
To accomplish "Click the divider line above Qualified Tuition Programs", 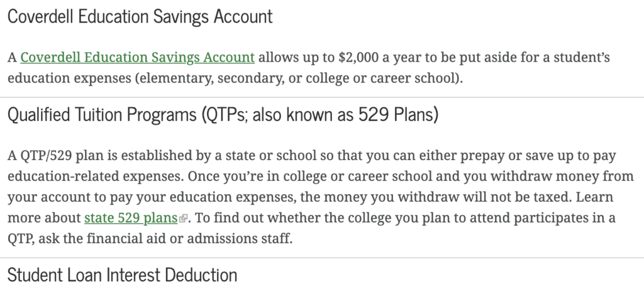I will pos(322,98).
